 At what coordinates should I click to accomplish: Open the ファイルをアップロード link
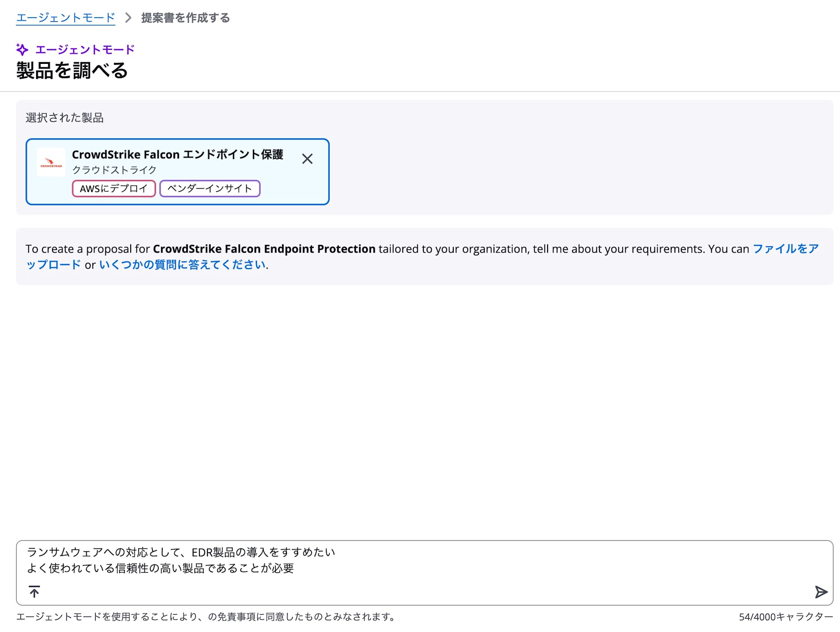tap(785, 249)
